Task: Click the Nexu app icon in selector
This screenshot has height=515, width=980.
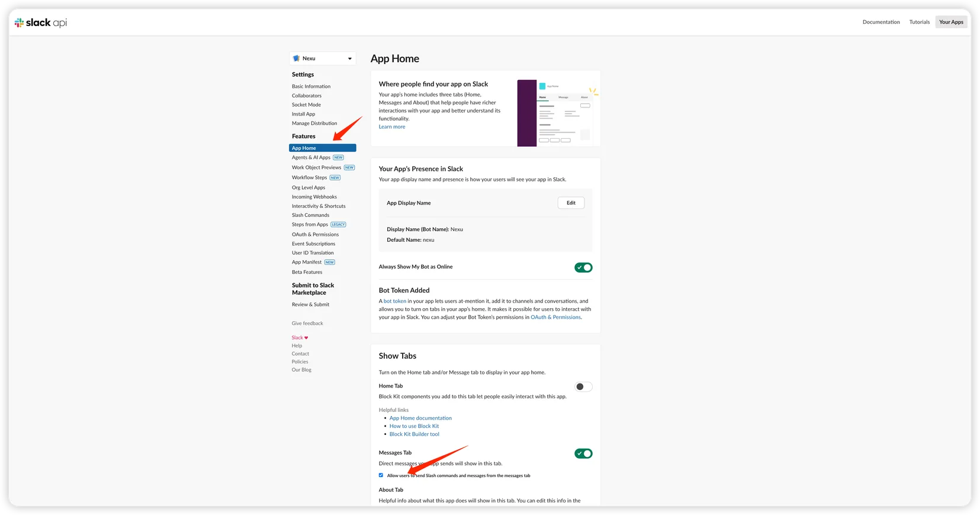Action: click(x=296, y=58)
